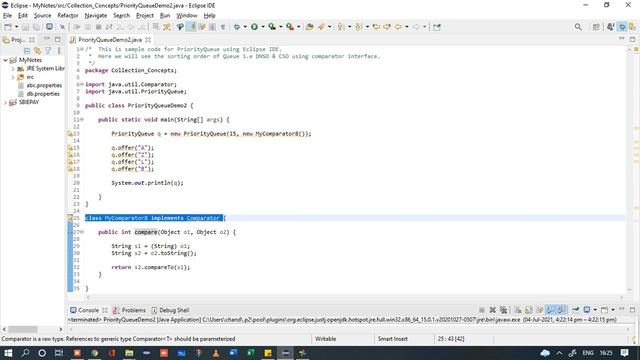Select abc.properties file in tree

coord(40,85)
